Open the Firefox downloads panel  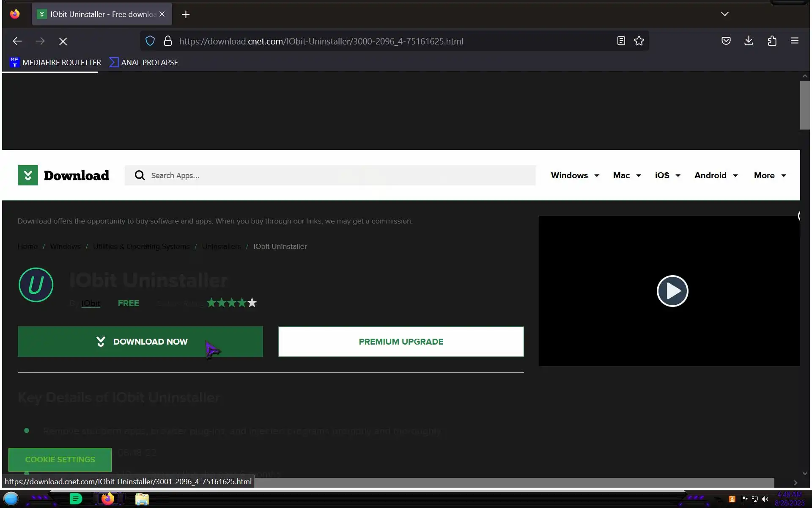(749, 41)
